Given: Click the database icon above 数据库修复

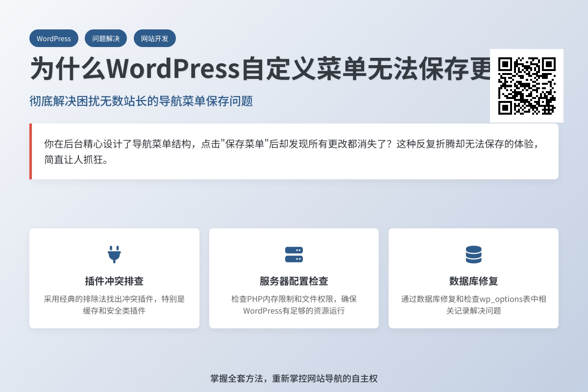Looking at the screenshot, I should pyautogui.click(x=473, y=254).
